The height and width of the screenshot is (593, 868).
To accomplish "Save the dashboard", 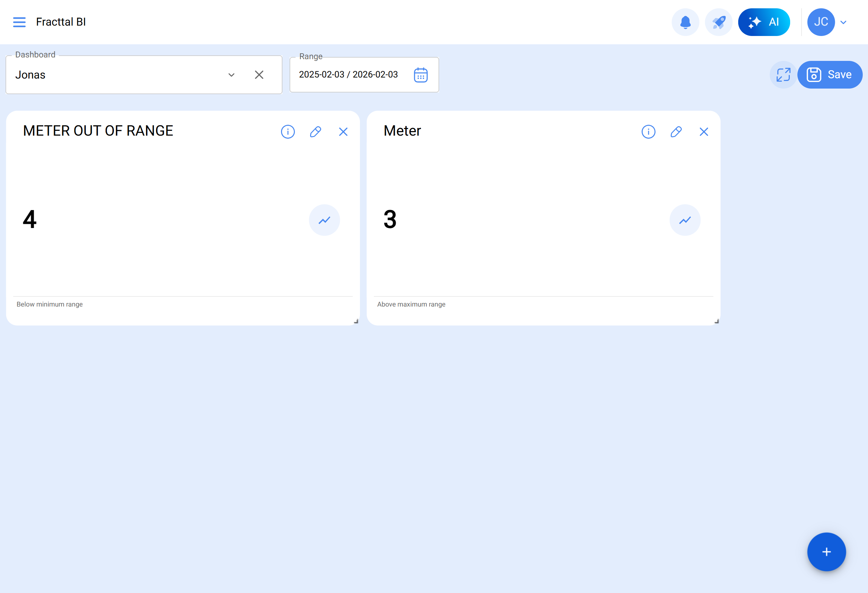I will tap(830, 75).
